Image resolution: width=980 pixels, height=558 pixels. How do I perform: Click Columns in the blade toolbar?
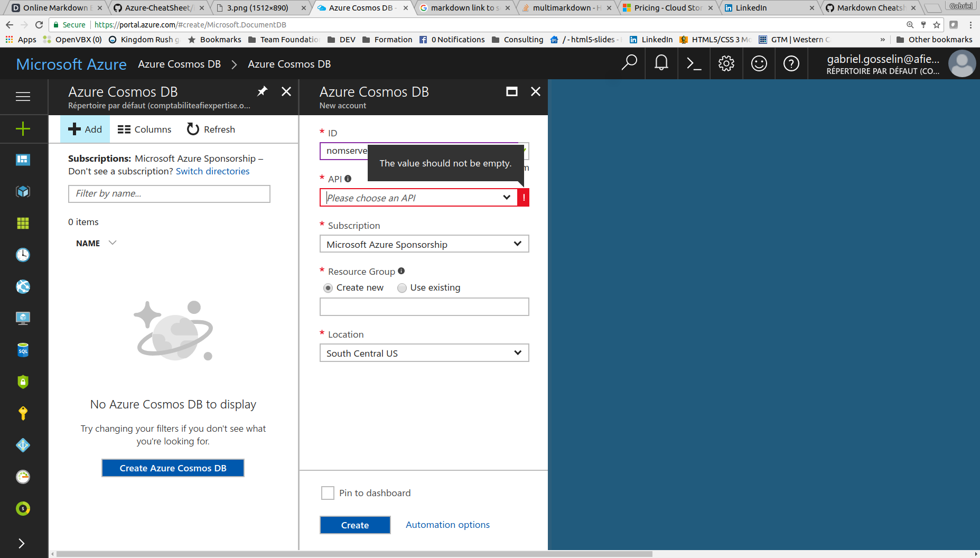click(x=144, y=129)
